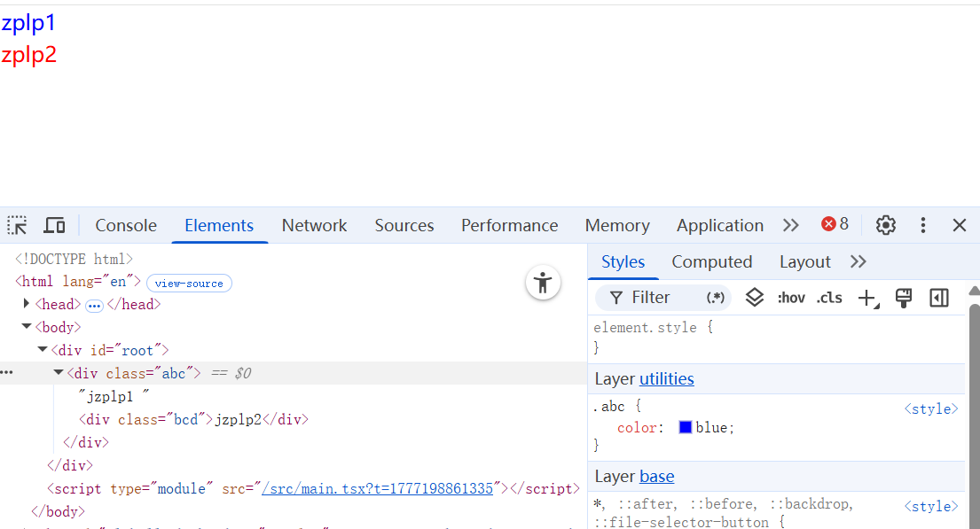This screenshot has width=980, height=529.
Task: Open the Sources tab
Action: (x=404, y=225)
